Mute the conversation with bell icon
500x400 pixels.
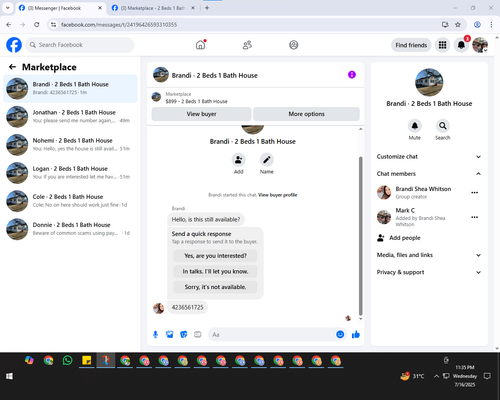[x=415, y=126]
